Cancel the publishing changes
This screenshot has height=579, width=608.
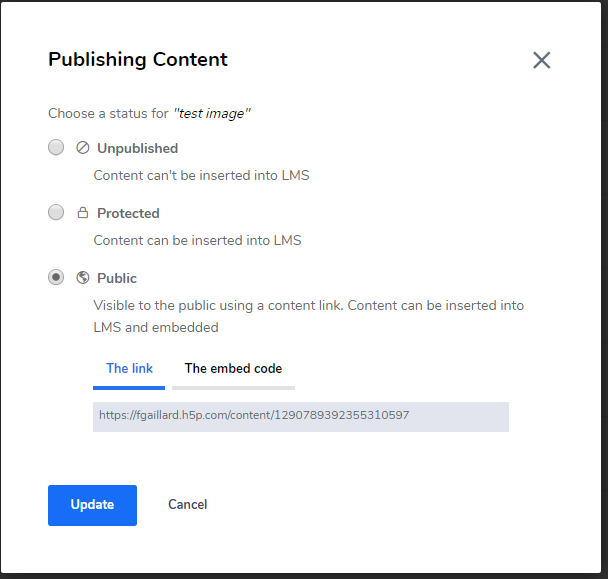[x=187, y=505]
